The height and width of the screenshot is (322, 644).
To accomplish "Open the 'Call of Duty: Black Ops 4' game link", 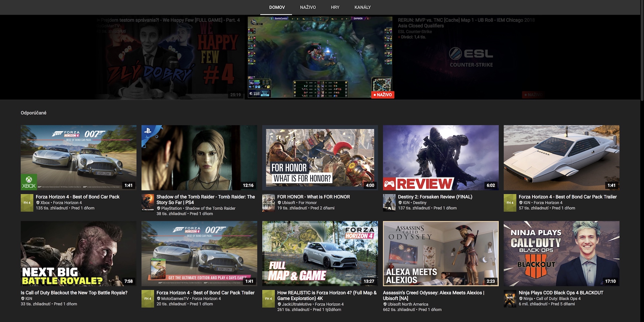I will pos(558,299).
